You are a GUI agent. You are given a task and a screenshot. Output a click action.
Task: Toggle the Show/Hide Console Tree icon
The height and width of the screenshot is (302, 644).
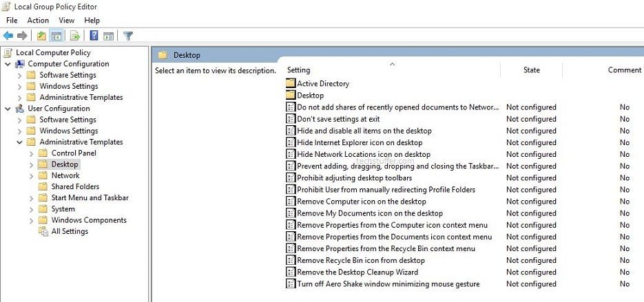[x=56, y=36]
